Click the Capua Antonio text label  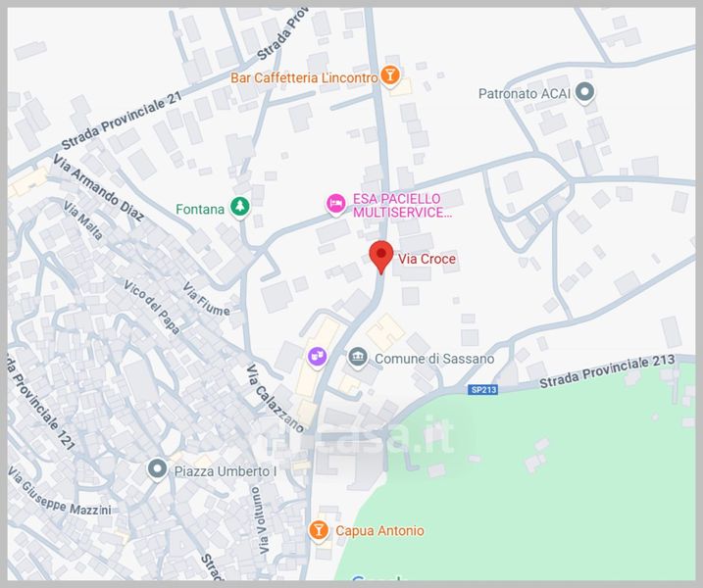click(379, 530)
